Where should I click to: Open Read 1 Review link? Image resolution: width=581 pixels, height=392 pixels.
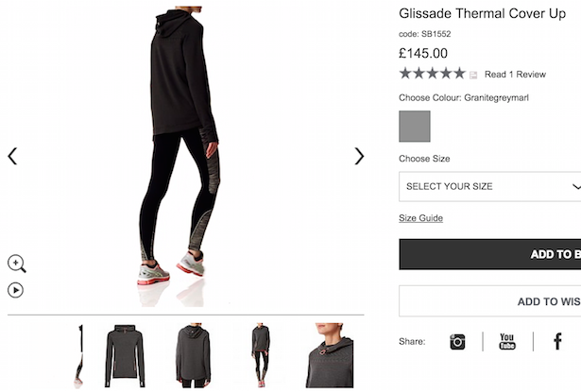(515, 75)
